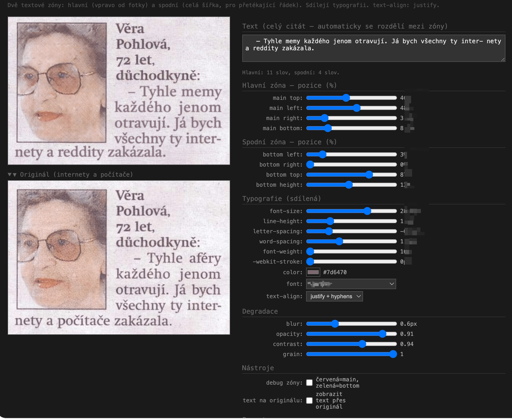Click the -webkit-stroke slider handle
The image size is (512, 420).
(310, 262)
